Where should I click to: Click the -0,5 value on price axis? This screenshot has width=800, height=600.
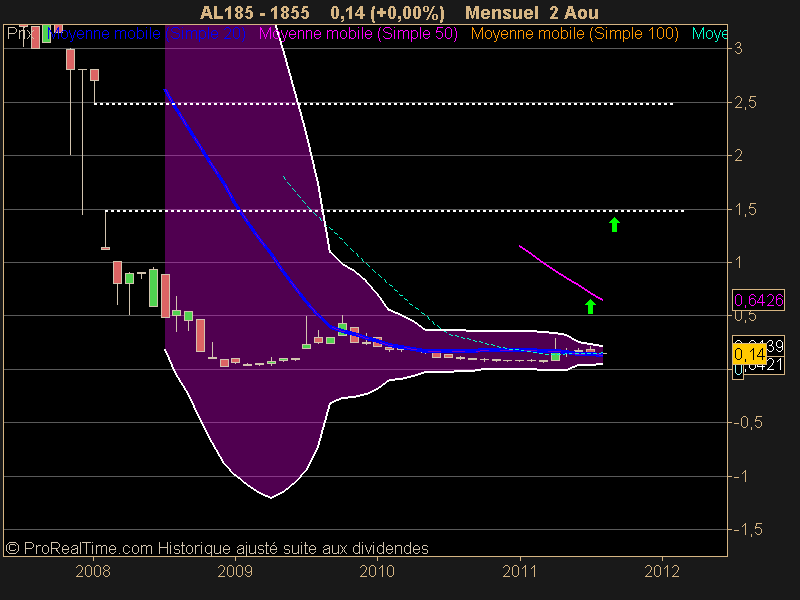tap(747, 422)
